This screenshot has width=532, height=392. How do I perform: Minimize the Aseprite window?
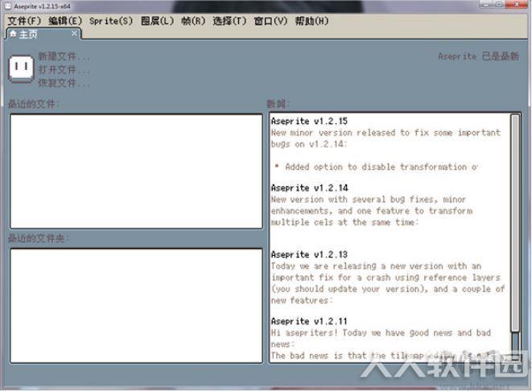486,4
